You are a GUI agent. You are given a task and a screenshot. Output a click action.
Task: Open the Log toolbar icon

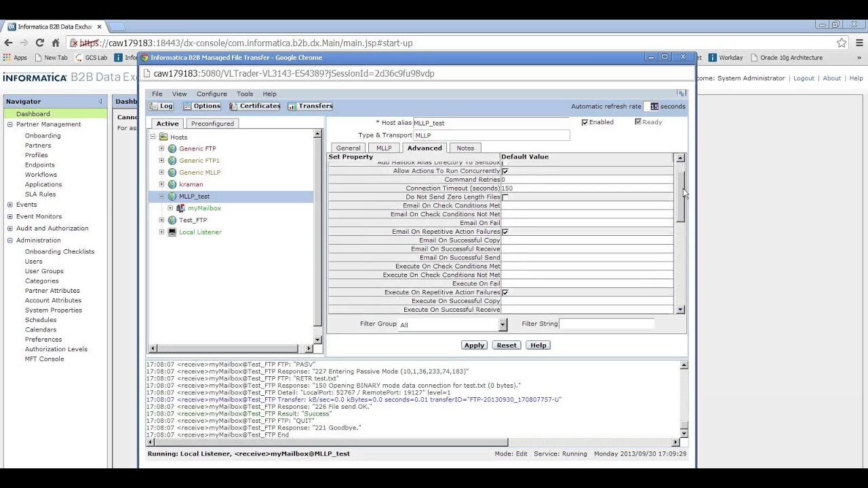click(161, 106)
